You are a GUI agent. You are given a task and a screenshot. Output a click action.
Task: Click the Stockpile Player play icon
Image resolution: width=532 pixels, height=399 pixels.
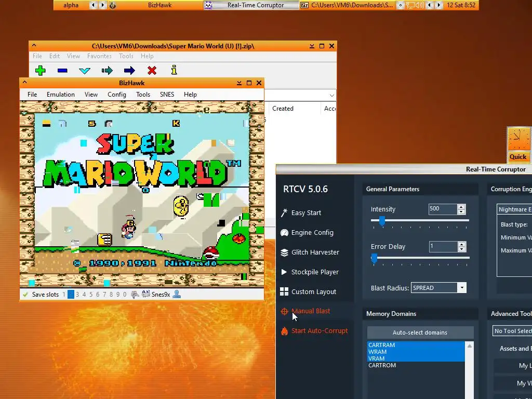pos(284,272)
